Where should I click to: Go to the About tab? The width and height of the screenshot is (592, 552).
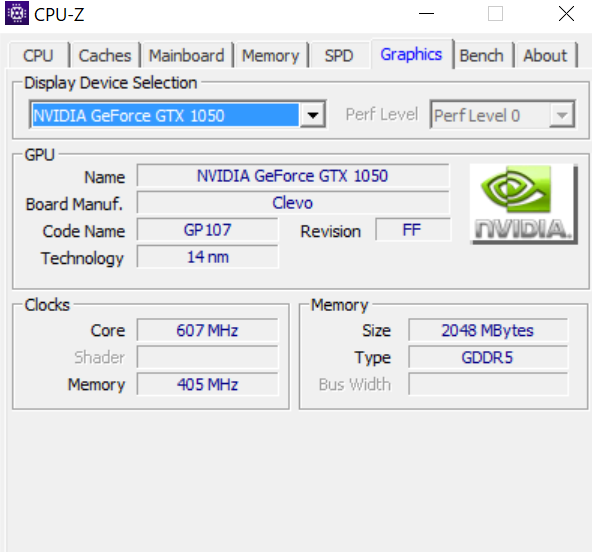coord(545,55)
